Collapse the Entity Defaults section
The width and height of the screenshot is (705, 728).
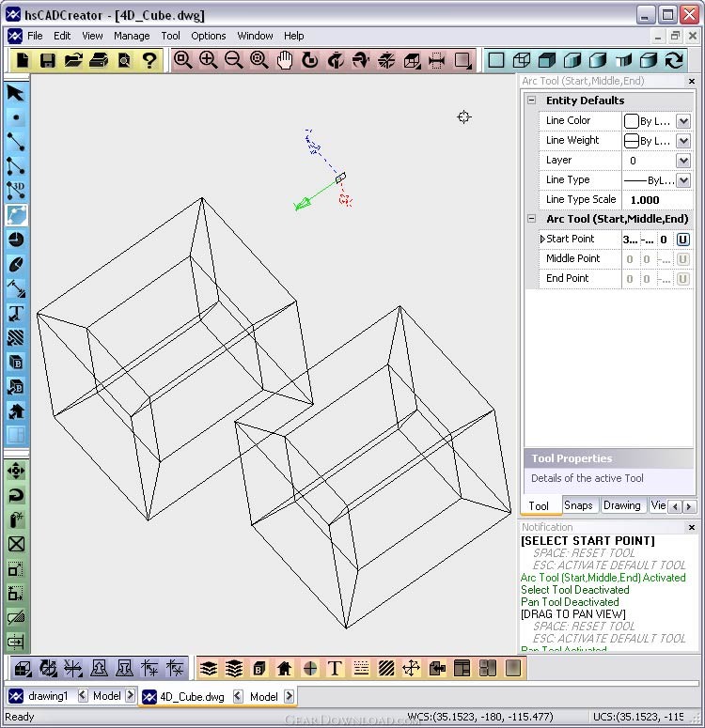pyautogui.click(x=532, y=101)
